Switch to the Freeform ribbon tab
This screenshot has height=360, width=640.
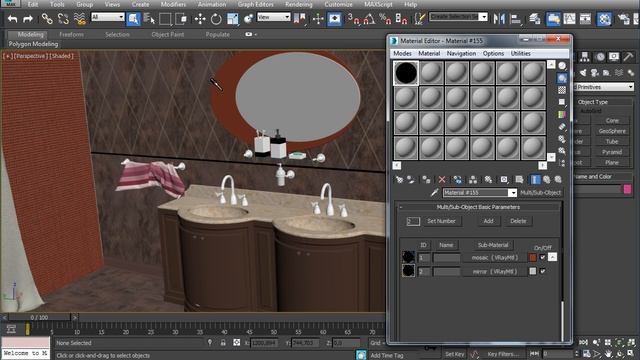(71, 35)
